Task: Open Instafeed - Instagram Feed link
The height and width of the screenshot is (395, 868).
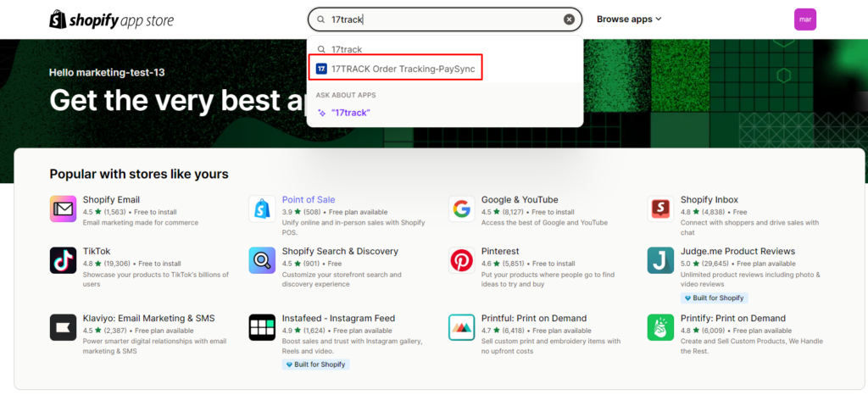Action: pos(339,318)
